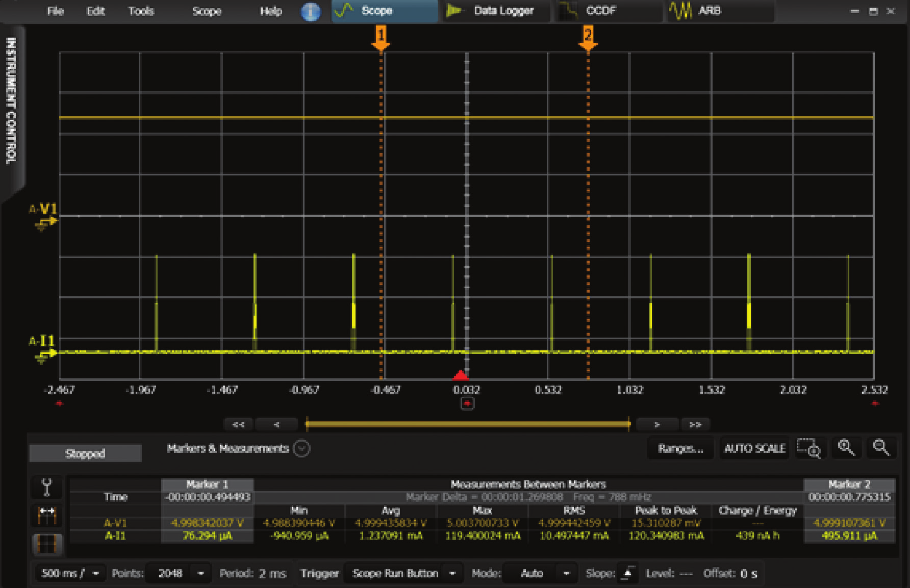Click the A-V1 RMS value 4.999442459 V
Screen dimensions: 910x588
tap(574, 523)
